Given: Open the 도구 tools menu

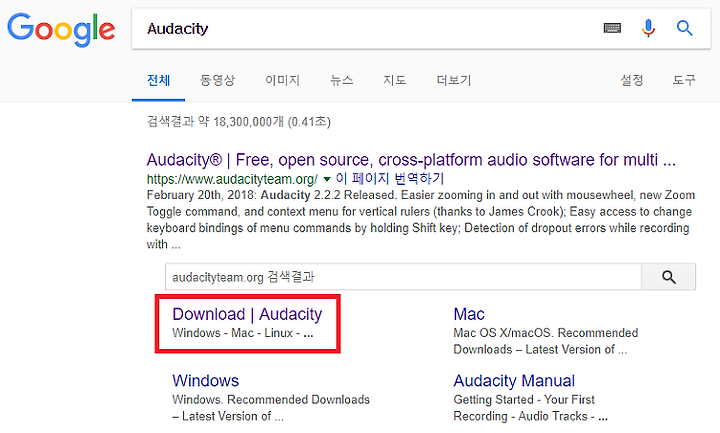Looking at the screenshot, I should (684, 80).
